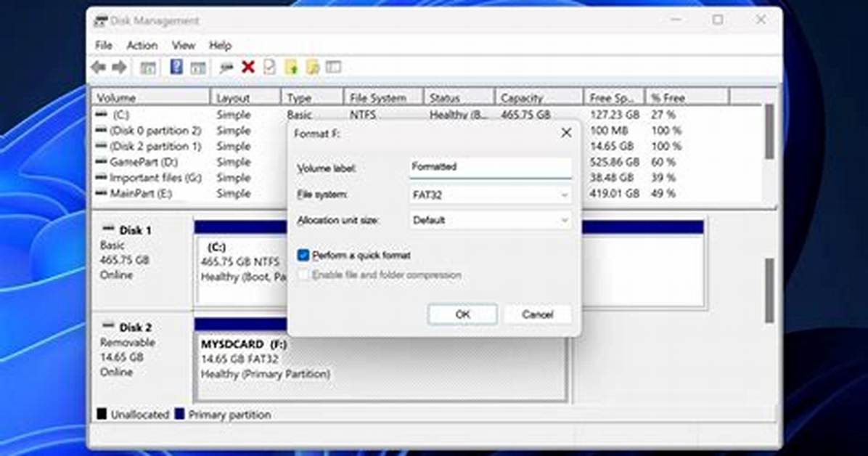The width and height of the screenshot is (868, 456).
Task: Toggle the action pane icon beside Help icon
Action: tap(197, 68)
